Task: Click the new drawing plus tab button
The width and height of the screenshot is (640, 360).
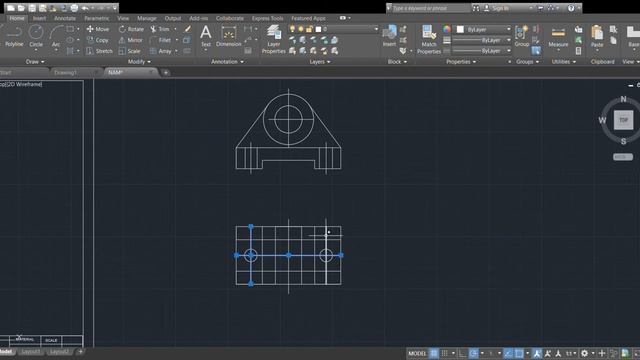Action: (x=166, y=72)
